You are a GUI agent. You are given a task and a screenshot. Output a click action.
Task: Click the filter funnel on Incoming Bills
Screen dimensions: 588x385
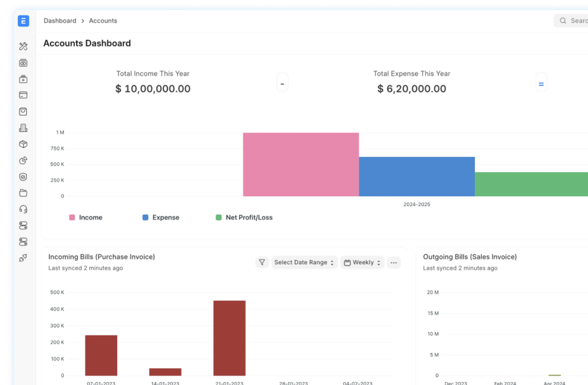point(262,262)
